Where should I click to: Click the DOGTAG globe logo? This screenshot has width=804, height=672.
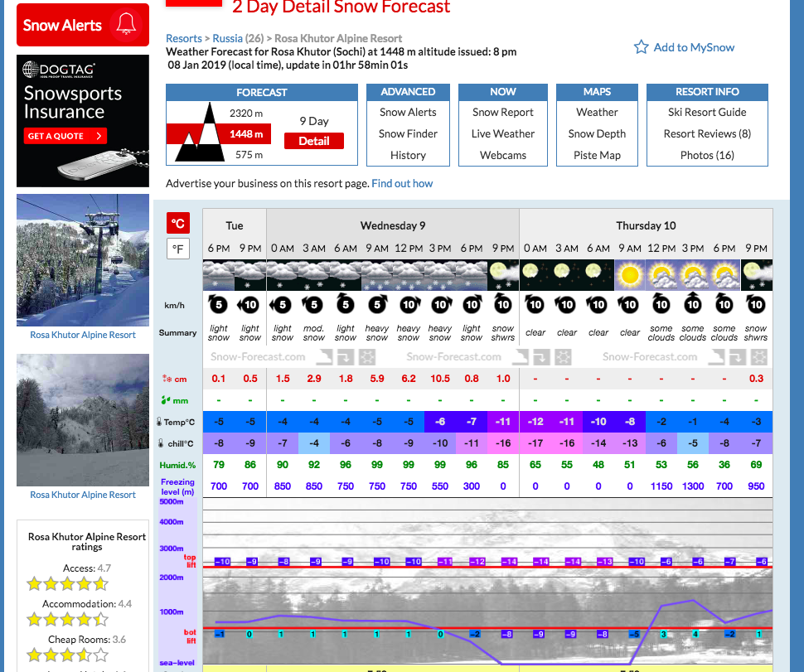(x=30, y=70)
